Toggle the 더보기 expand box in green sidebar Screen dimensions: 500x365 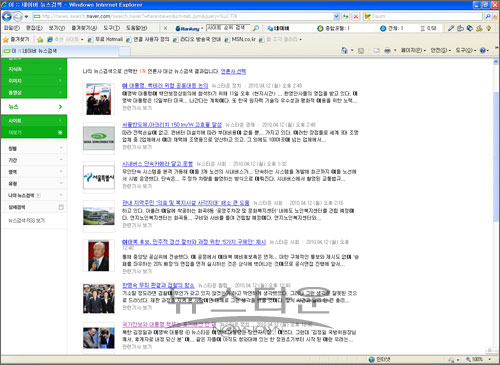(x=60, y=132)
